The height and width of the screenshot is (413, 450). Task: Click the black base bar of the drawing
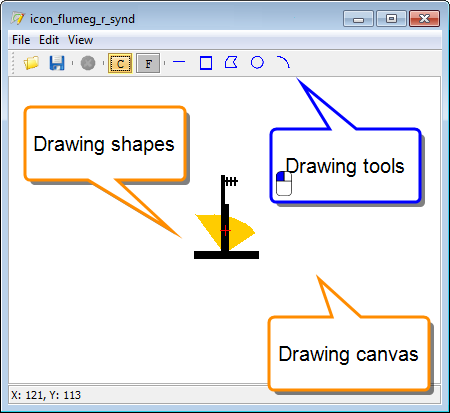(226, 255)
